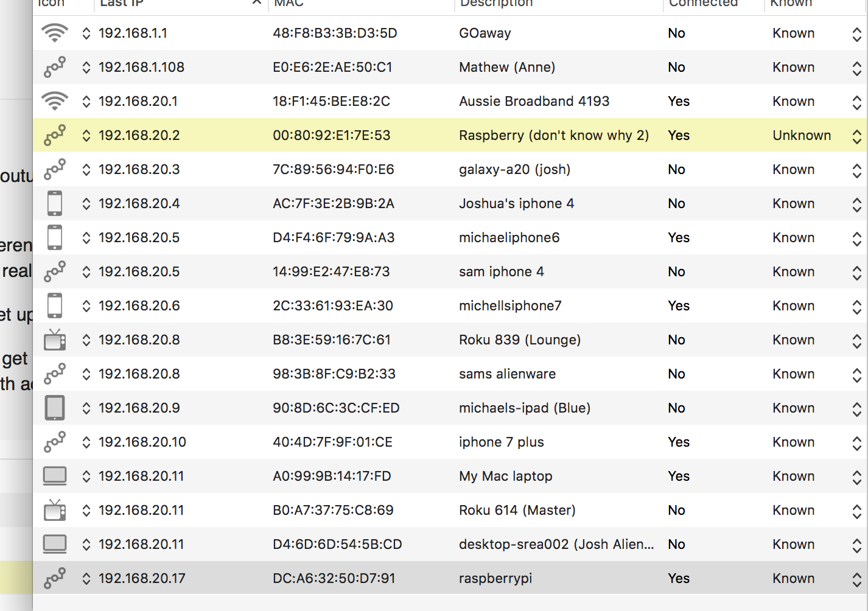Click the tablet icon for michaels-ipad (Blue)

click(55, 408)
